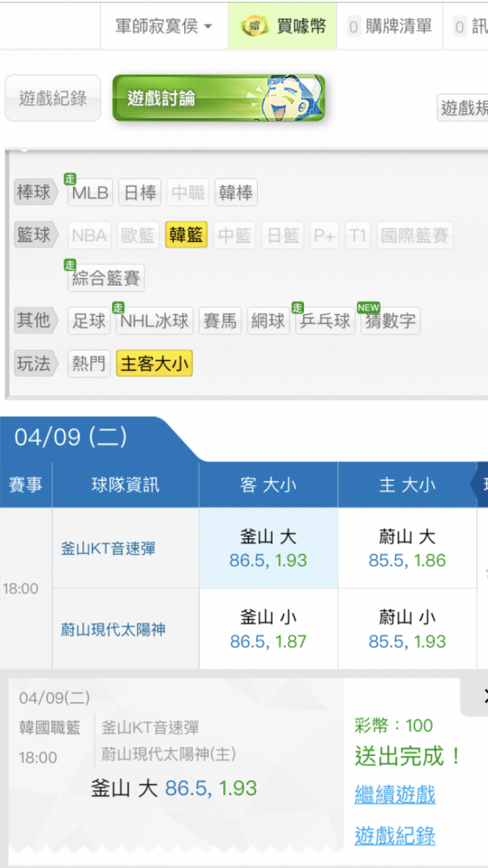Screen dimensions: 488x868
Task: Click the 繼續遊戲 link
Action: [395, 794]
